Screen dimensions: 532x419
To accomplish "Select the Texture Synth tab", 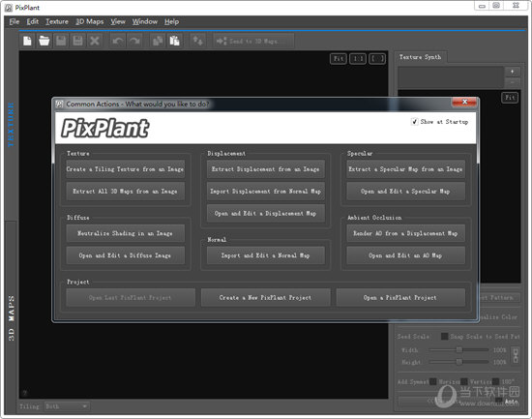I will pyautogui.click(x=421, y=57).
